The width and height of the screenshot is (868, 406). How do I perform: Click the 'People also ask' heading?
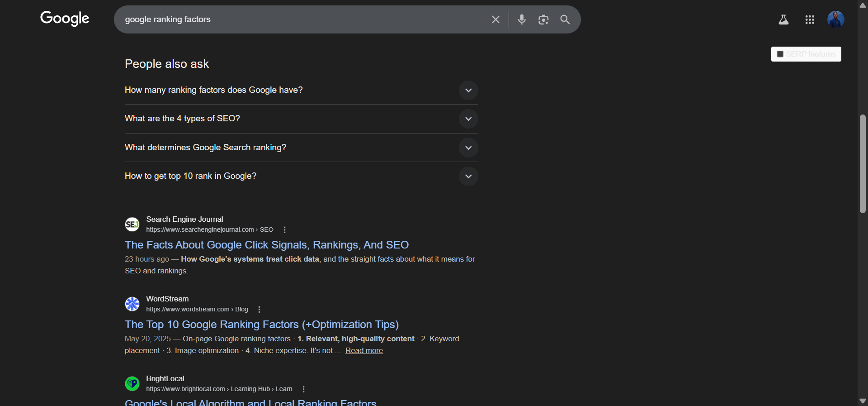click(x=167, y=64)
